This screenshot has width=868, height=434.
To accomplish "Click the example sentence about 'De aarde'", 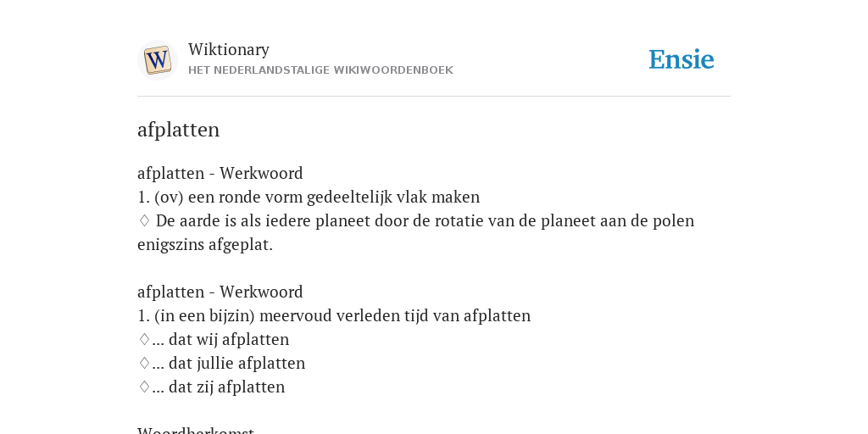I will (x=415, y=232).
